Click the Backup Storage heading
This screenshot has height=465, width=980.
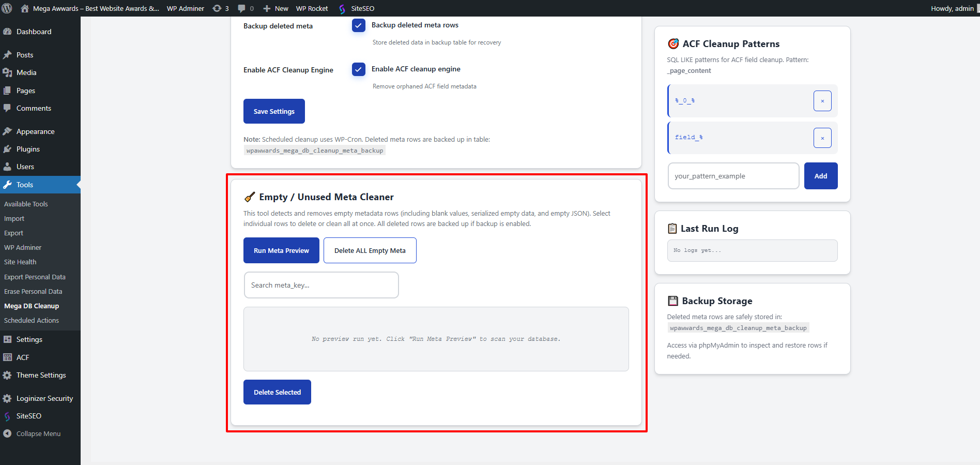[x=717, y=301]
